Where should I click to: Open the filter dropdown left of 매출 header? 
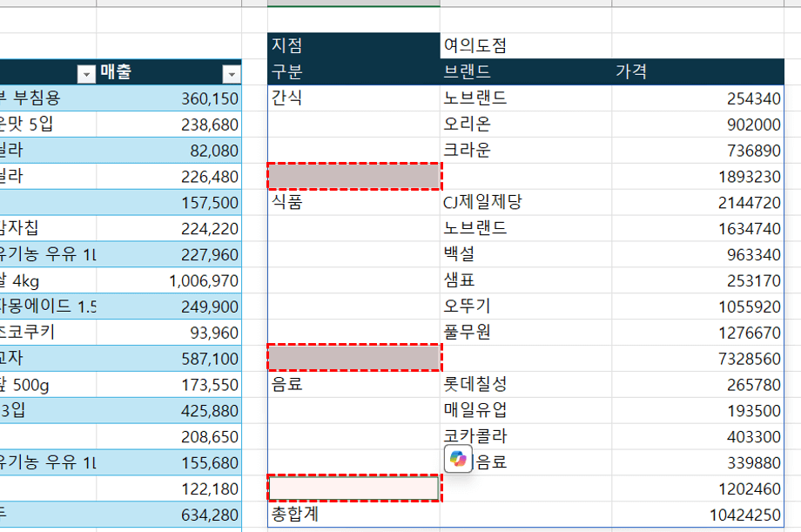[86, 74]
